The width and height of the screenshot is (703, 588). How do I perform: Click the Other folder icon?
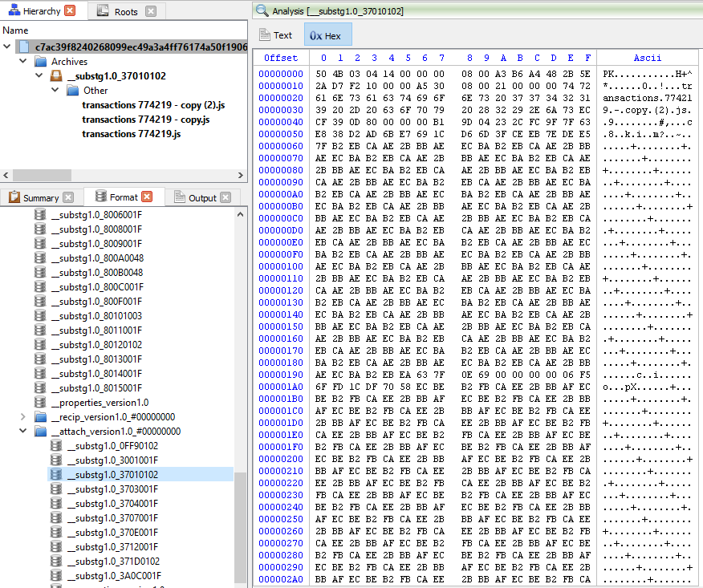pos(73,91)
